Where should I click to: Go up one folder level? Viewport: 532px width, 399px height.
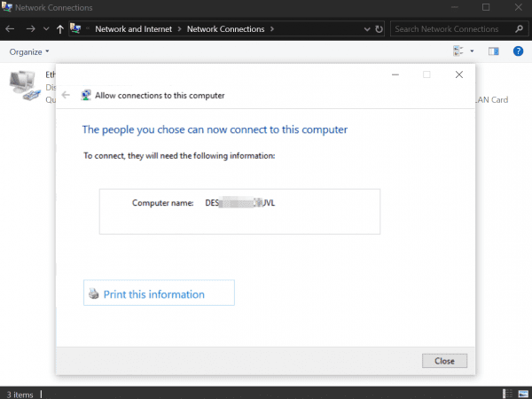(x=59, y=28)
